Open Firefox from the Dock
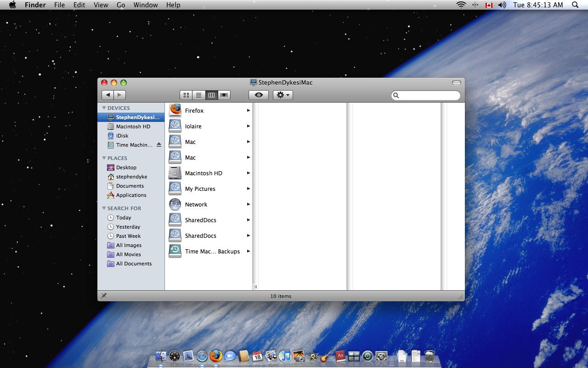Image resolution: width=588 pixels, height=368 pixels. click(216, 356)
